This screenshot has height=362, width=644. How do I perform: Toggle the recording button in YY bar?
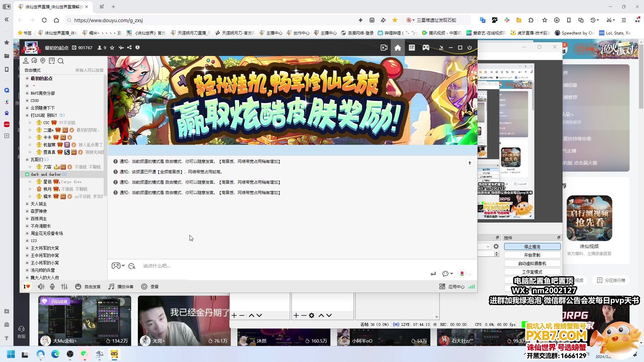click(x=150, y=287)
